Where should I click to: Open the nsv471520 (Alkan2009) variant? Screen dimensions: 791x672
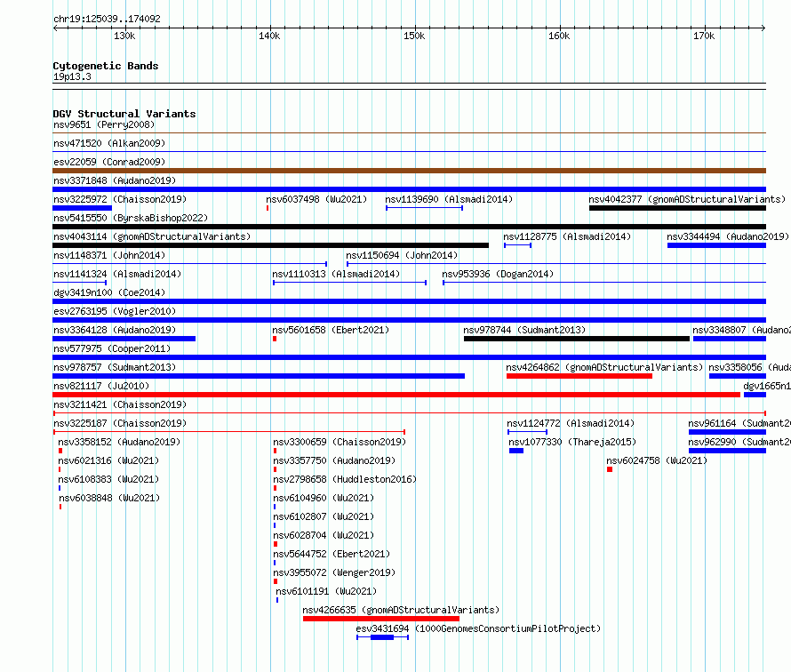pyautogui.click(x=109, y=143)
